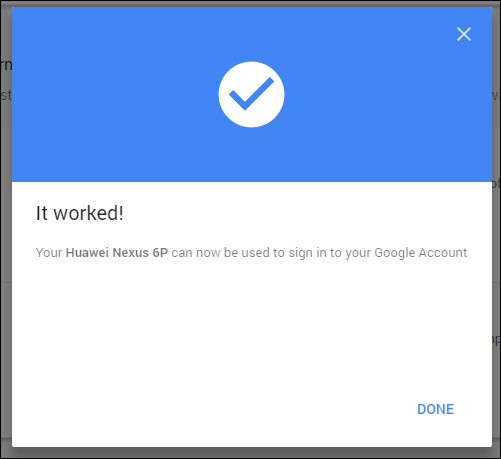Click the cut-off text right of the blue header bottom

point(496,184)
